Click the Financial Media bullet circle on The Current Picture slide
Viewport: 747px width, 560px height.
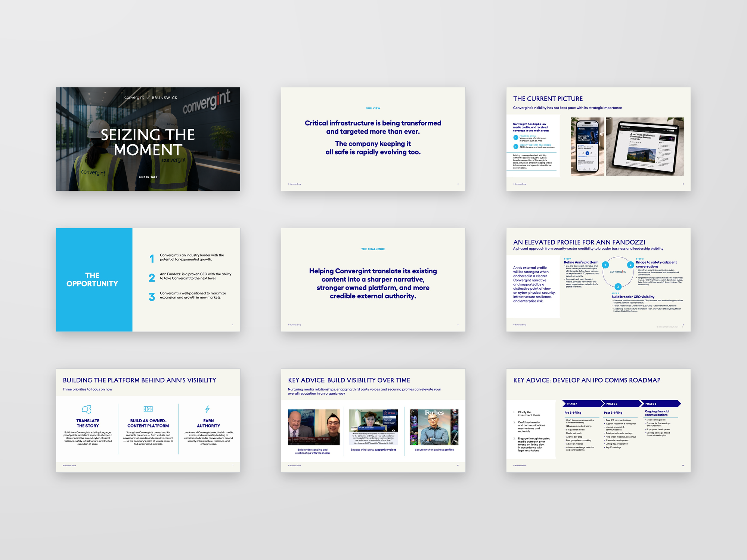(x=516, y=138)
